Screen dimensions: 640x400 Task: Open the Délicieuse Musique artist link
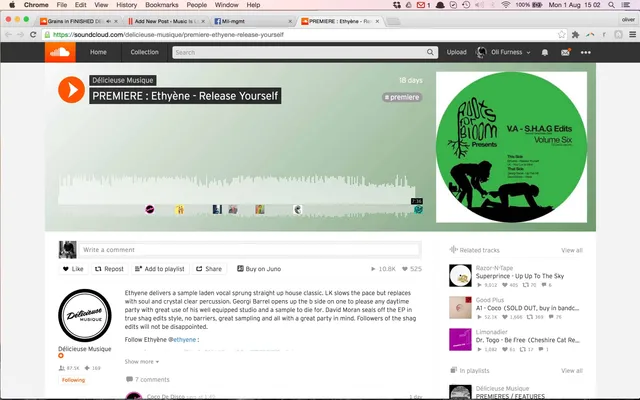tap(122, 80)
